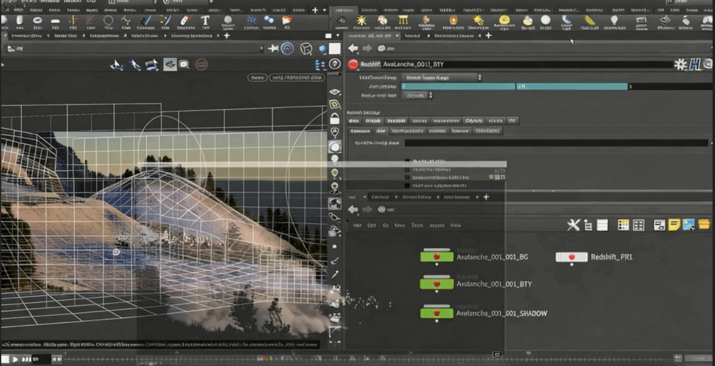Open network editor wrench tools
This screenshot has height=366, width=715.
pos(573,225)
